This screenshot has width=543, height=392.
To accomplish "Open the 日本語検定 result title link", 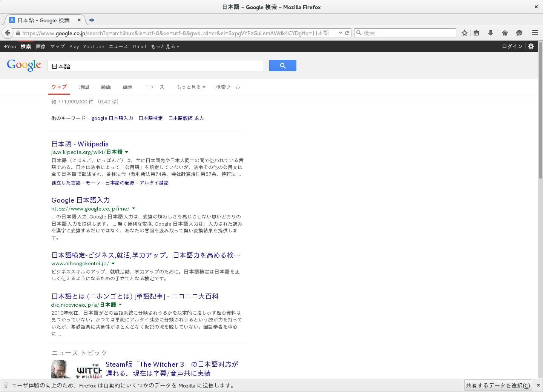I will [146, 255].
